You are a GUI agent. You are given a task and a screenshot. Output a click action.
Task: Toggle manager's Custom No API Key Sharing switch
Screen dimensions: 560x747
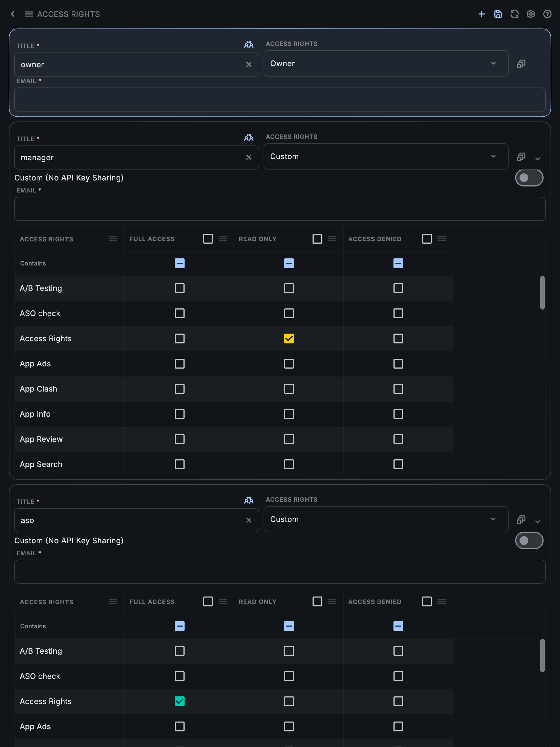click(529, 178)
